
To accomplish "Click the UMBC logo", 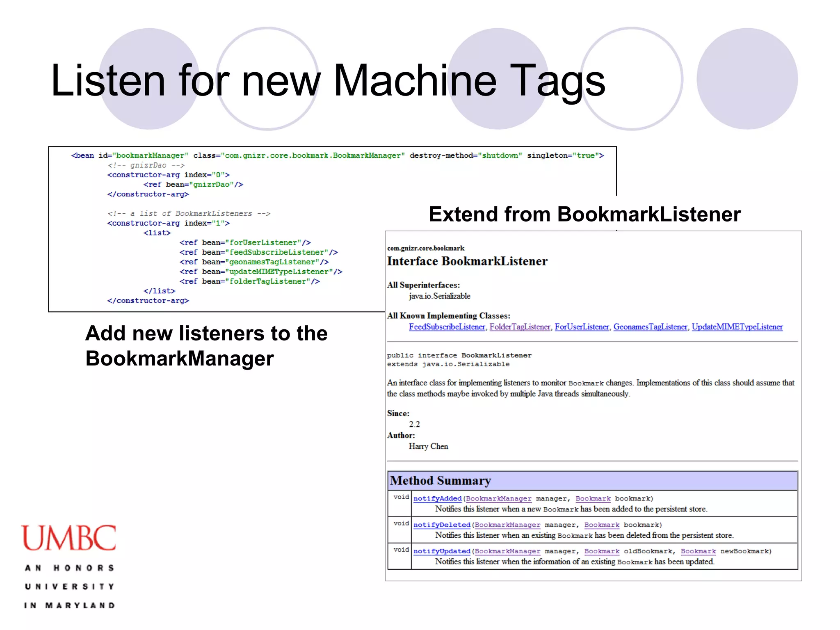I will (68, 538).
